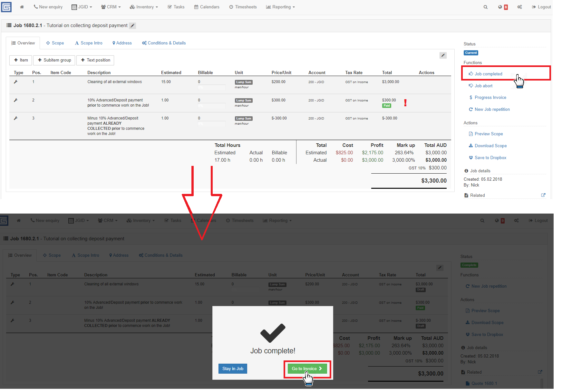Screen dimensions: 562x392
Task: Expand the Inventory dropdown menu
Action: (x=144, y=7)
